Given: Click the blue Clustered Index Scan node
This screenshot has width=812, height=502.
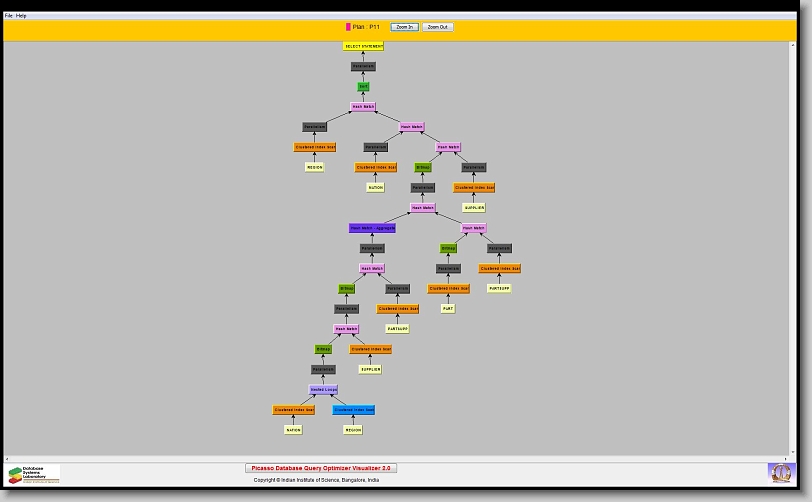Looking at the screenshot, I should pos(353,410).
